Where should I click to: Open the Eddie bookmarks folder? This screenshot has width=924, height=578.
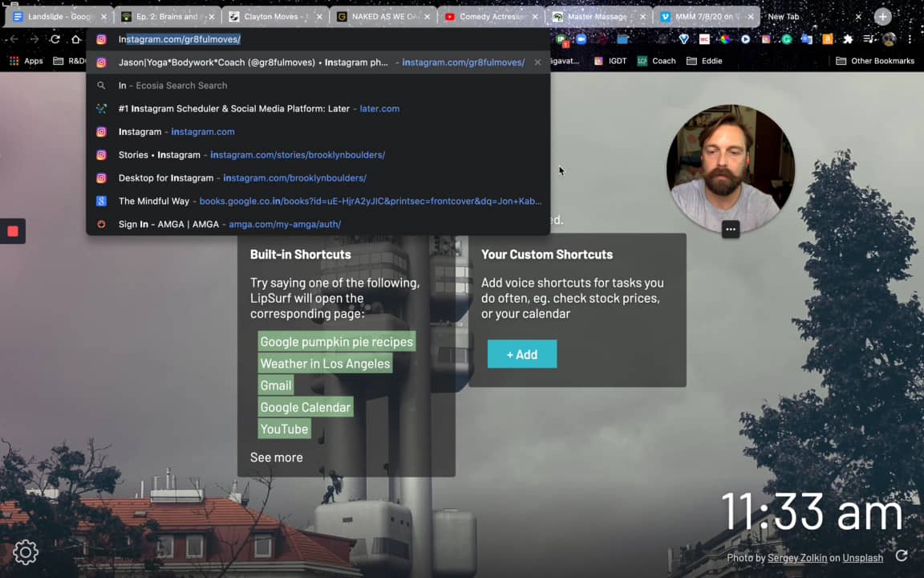[x=704, y=61]
